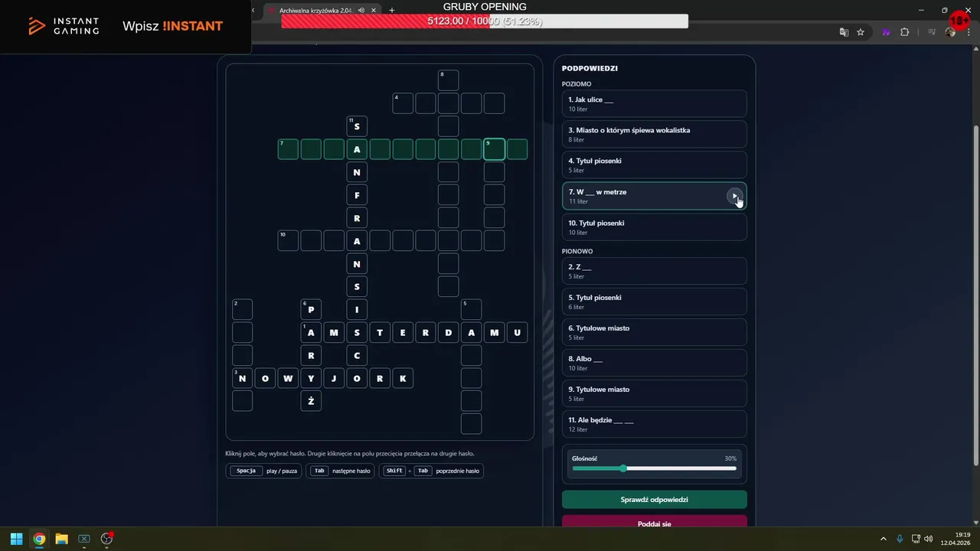Show hidden system tray icons
Image resolution: width=980 pixels, height=551 pixels.
tap(883, 539)
